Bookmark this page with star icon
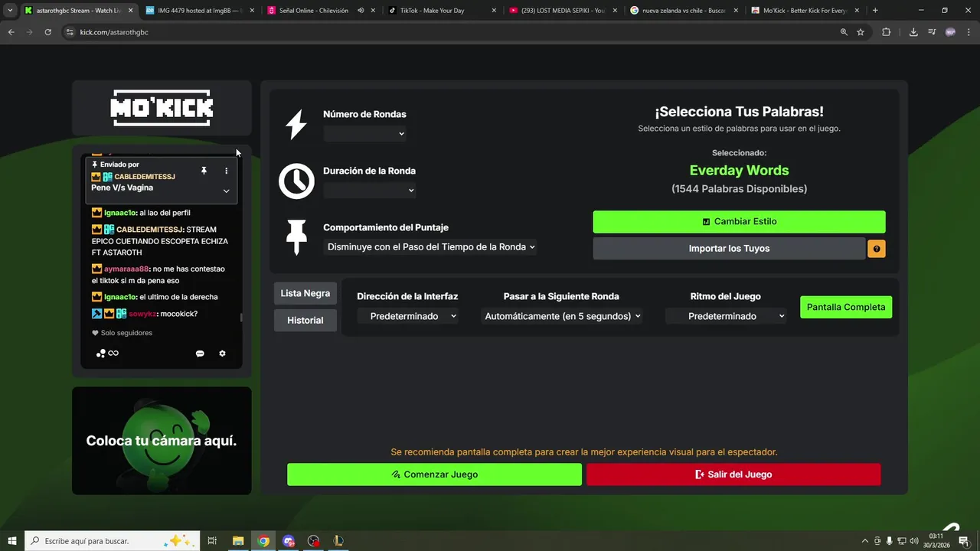Viewport: 980px width, 551px height. (861, 32)
